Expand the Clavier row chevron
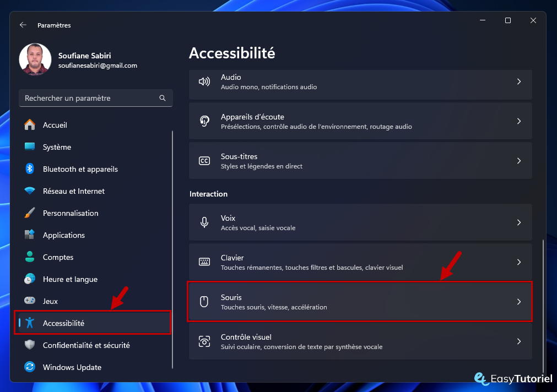The height and width of the screenshot is (392, 557). [x=519, y=262]
